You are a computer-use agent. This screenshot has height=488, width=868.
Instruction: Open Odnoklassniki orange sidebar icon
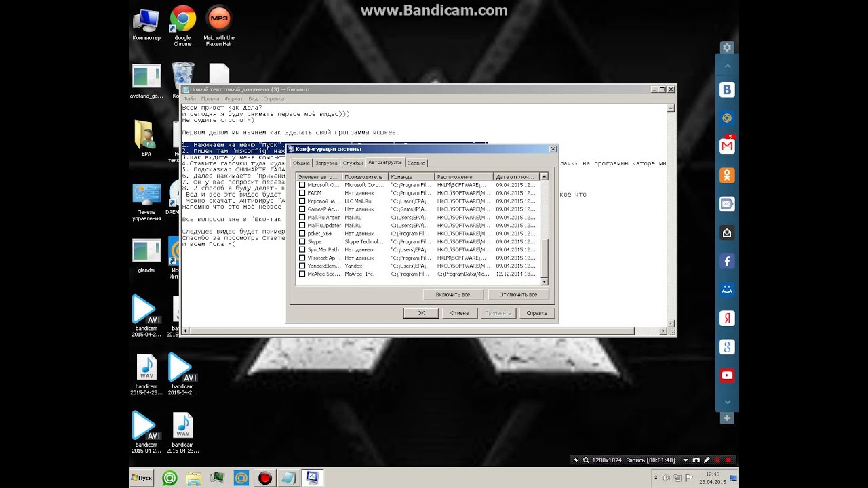tap(727, 175)
